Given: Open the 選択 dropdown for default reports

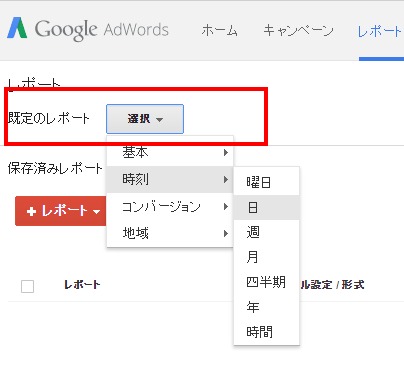Looking at the screenshot, I should pos(145,119).
